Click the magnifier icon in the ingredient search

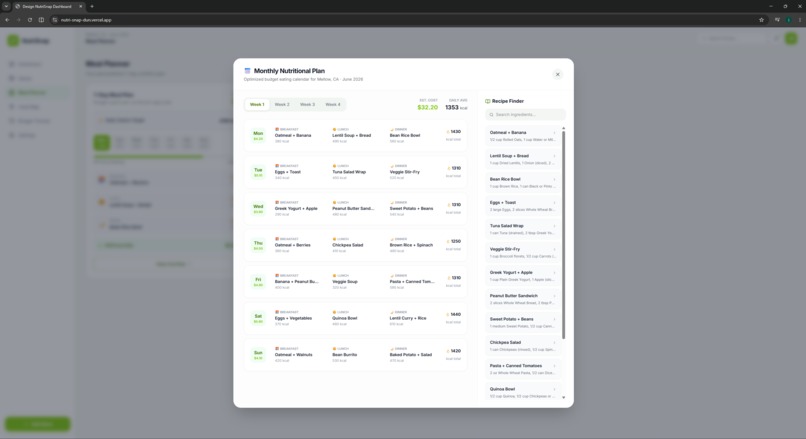[x=491, y=115]
